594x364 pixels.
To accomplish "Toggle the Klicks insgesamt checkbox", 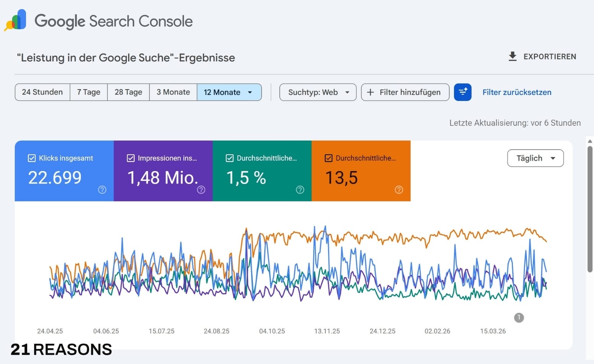I will pyautogui.click(x=32, y=158).
